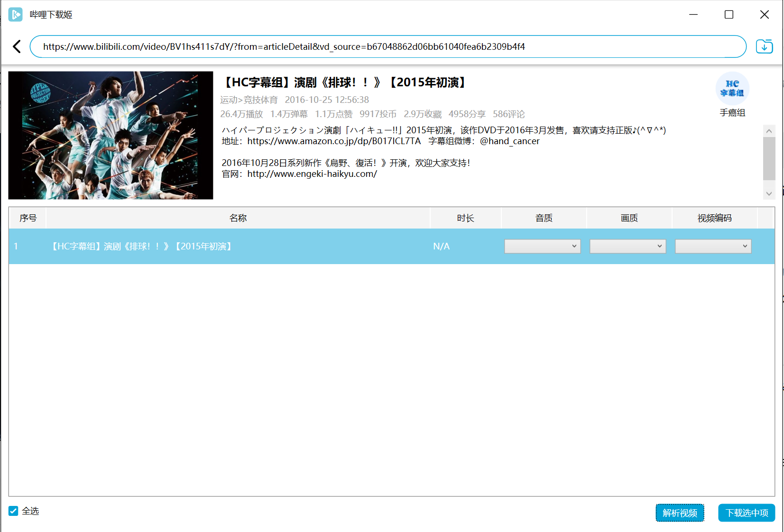The image size is (784, 532).
Task: Click the row number 1 cell
Action: pyautogui.click(x=16, y=246)
